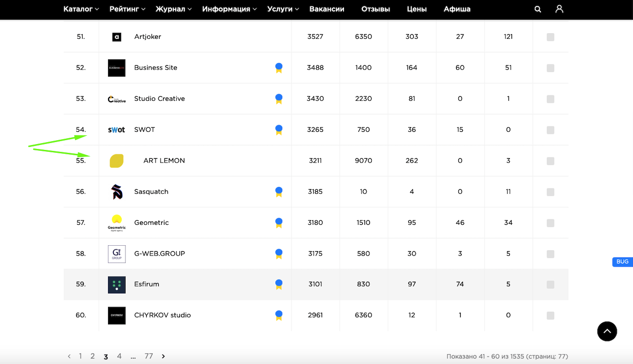Image resolution: width=633 pixels, height=364 pixels.
Task: Click the search magnifier icon
Action: coord(538,9)
